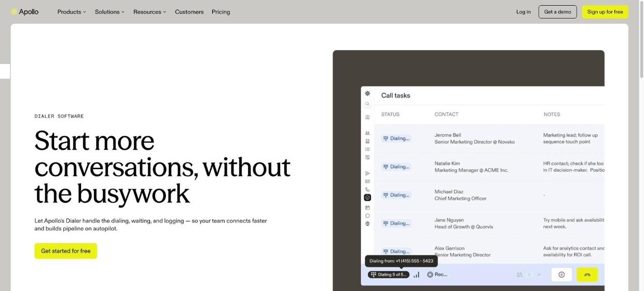The width and height of the screenshot is (644, 291).
Task: Click the send arrow (Sequences) sidebar icon
Action: coord(368,173)
